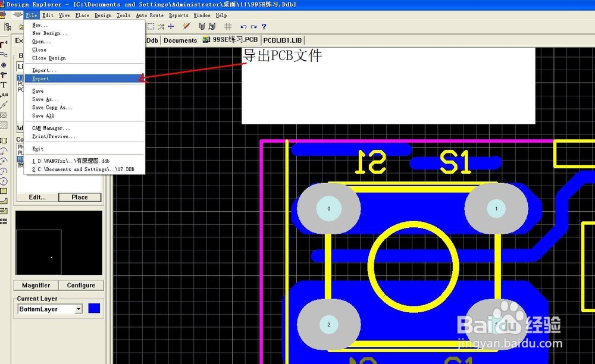Click the S1 designator text on the board
595x364 pixels.
point(455,162)
